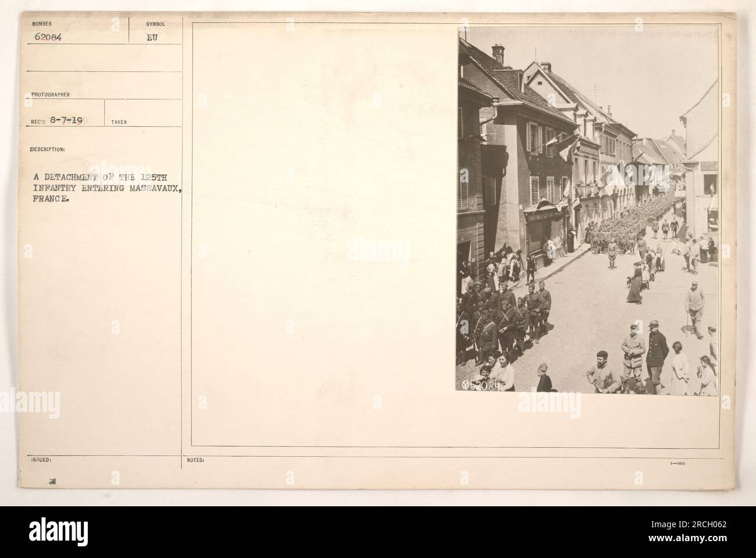Click the TAKEN field label
This screenshot has height=558, width=756.
click(118, 122)
